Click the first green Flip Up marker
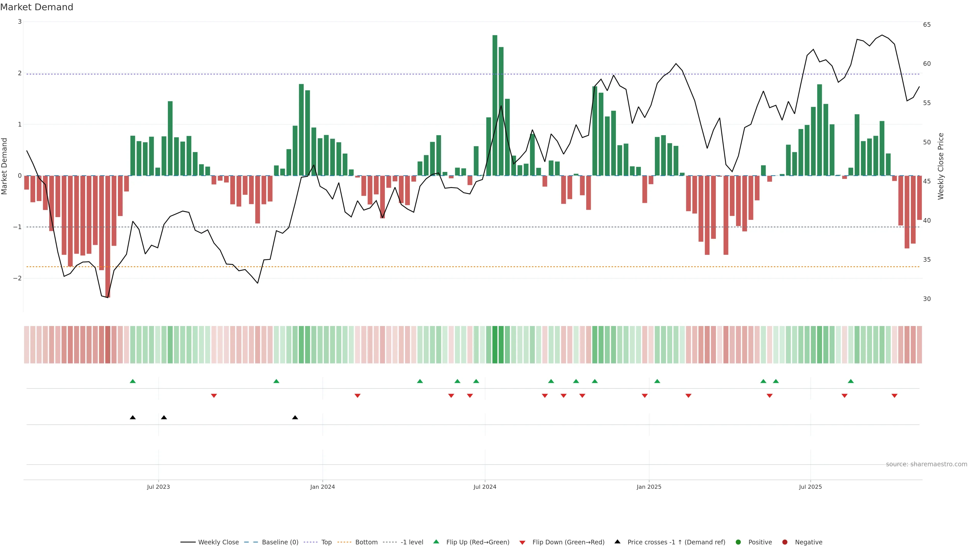Viewport: 980px width, 551px height. pos(133,381)
